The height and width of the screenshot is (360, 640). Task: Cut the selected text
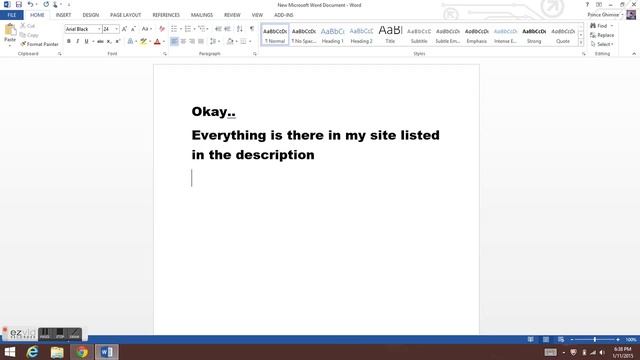click(28, 26)
